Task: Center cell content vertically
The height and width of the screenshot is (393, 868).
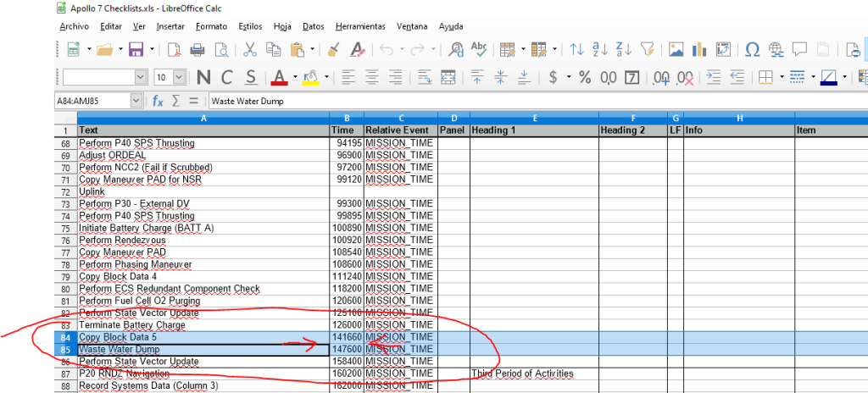Action: tap(501, 77)
